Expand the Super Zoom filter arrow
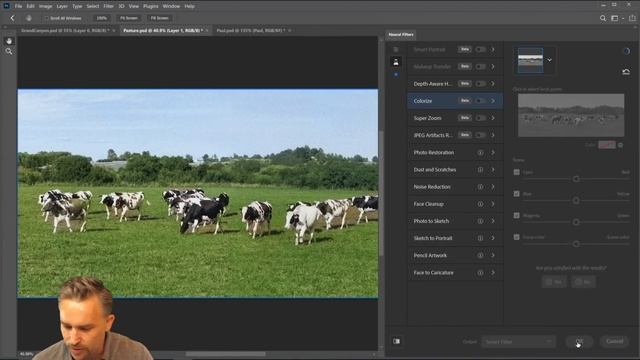Viewport: 640px width, 360px height. point(493,118)
